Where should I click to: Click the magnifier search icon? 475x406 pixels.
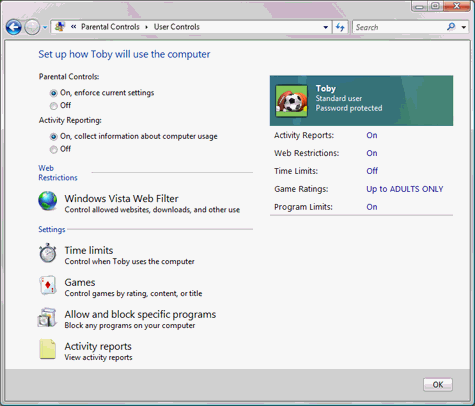click(451, 27)
